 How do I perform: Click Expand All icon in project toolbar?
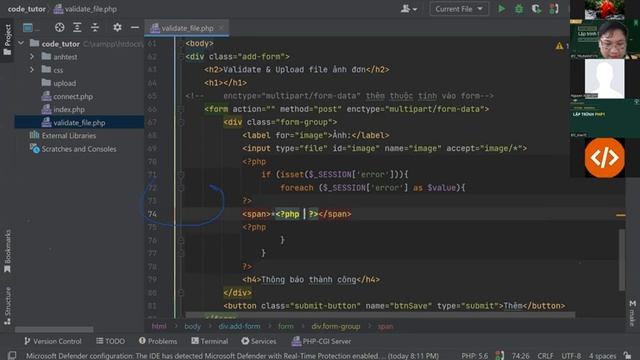[77, 27]
